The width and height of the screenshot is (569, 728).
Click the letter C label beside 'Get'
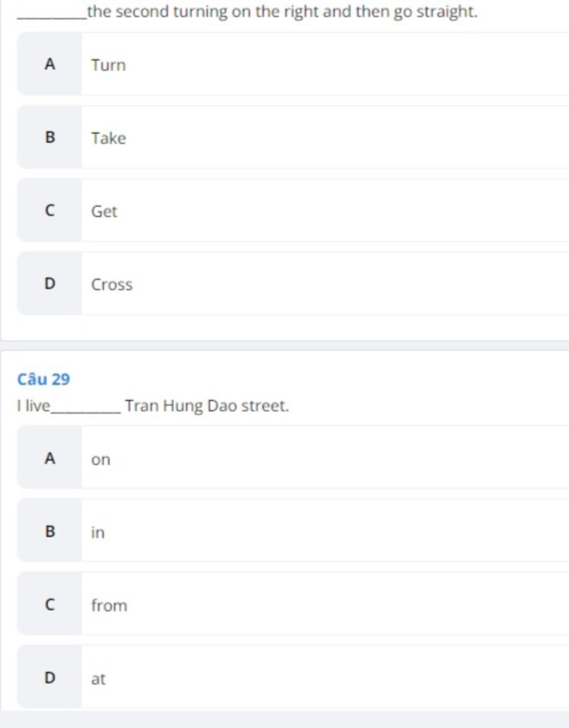click(x=49, y=211)
